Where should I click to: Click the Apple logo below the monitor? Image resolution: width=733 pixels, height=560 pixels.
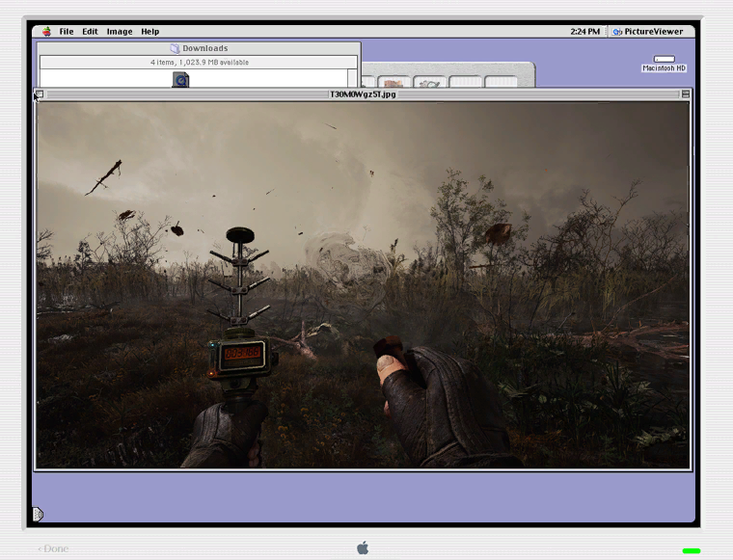(363, 547)
